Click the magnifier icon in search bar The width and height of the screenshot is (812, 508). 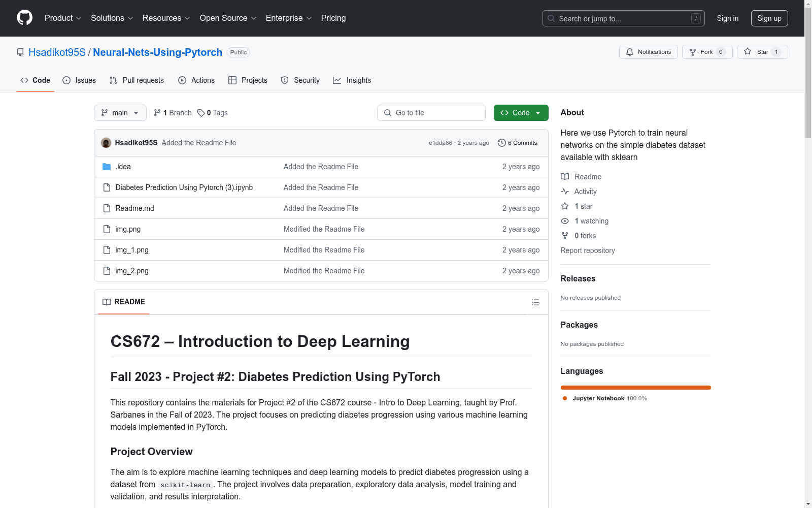click(551, 18)
